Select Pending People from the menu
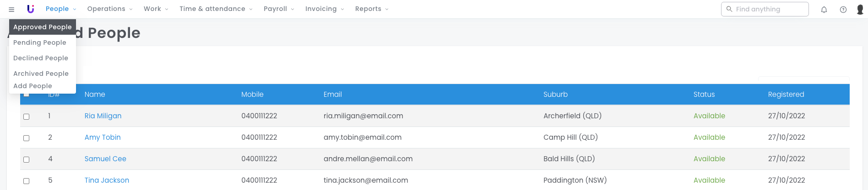Image resolution: width=868 pixels, height=190 pixels. tap(40, 42)
